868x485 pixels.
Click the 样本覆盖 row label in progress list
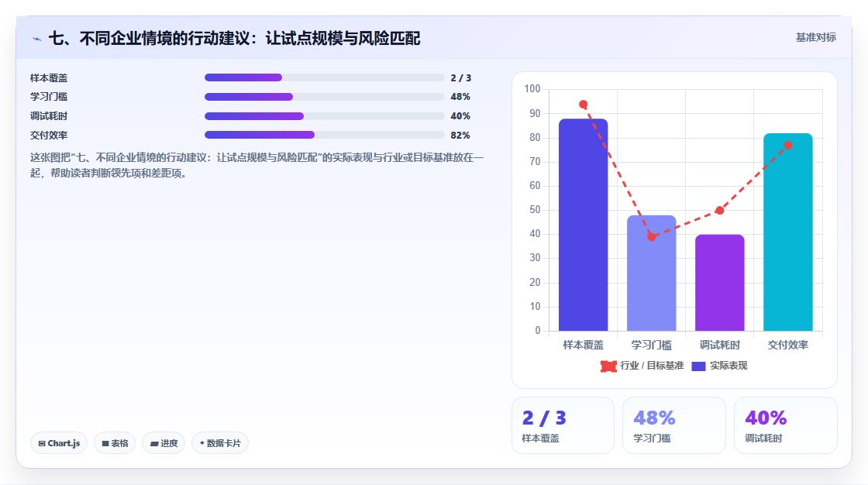(49, 78)
